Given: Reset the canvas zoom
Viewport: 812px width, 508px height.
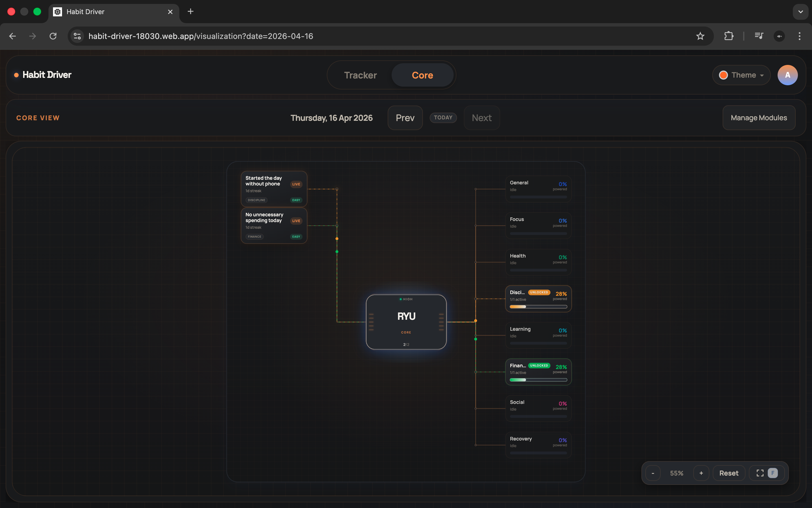Looking at the screenshot, I should [729, 473].
